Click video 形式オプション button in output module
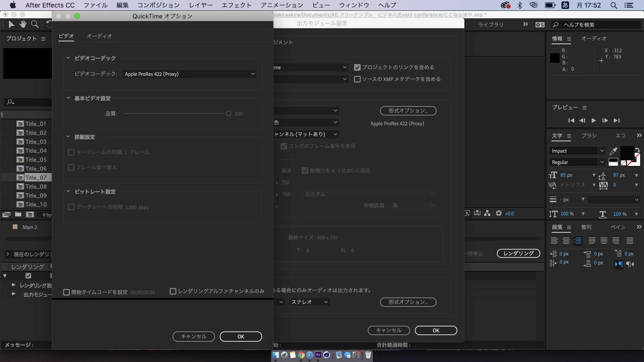 (408, 111)
